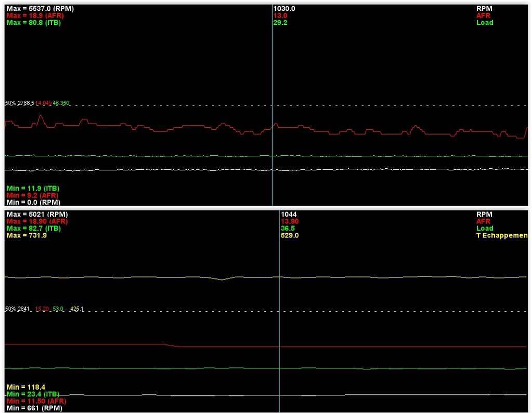Click the T Echappement legend label
The width and height of the screenshot is (532, 413).
pyautogui.click(x=502, y=235)
